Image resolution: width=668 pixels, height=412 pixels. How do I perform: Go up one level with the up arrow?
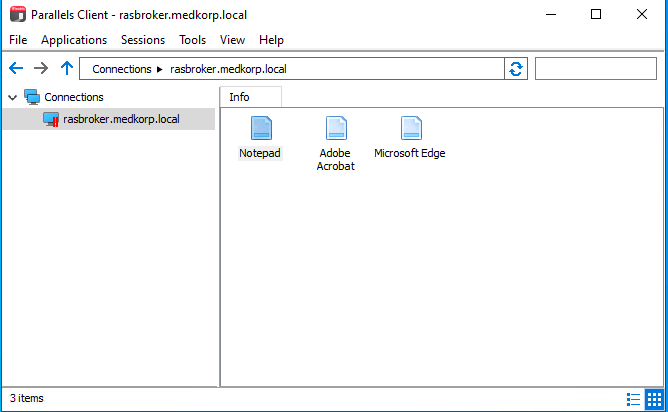66,68
